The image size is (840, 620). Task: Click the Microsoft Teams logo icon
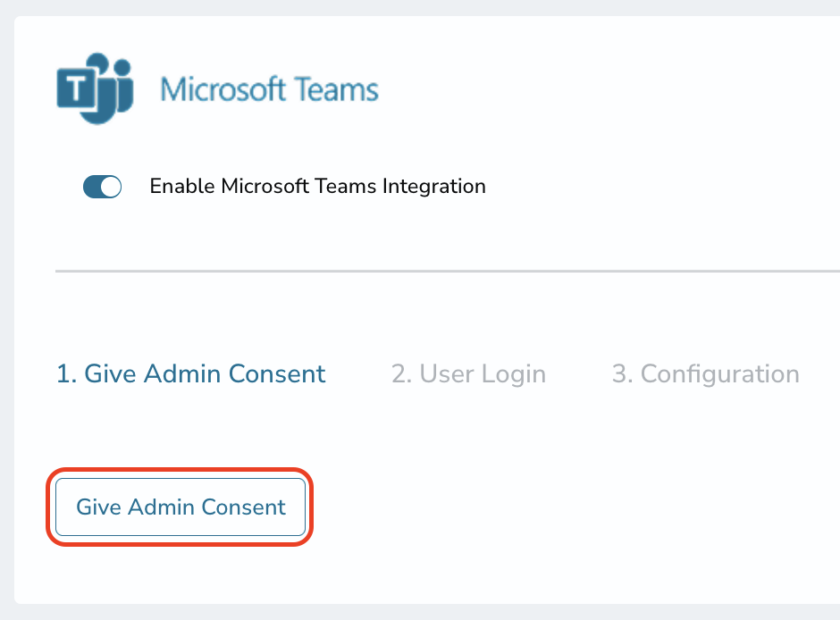tap(95, 88)
